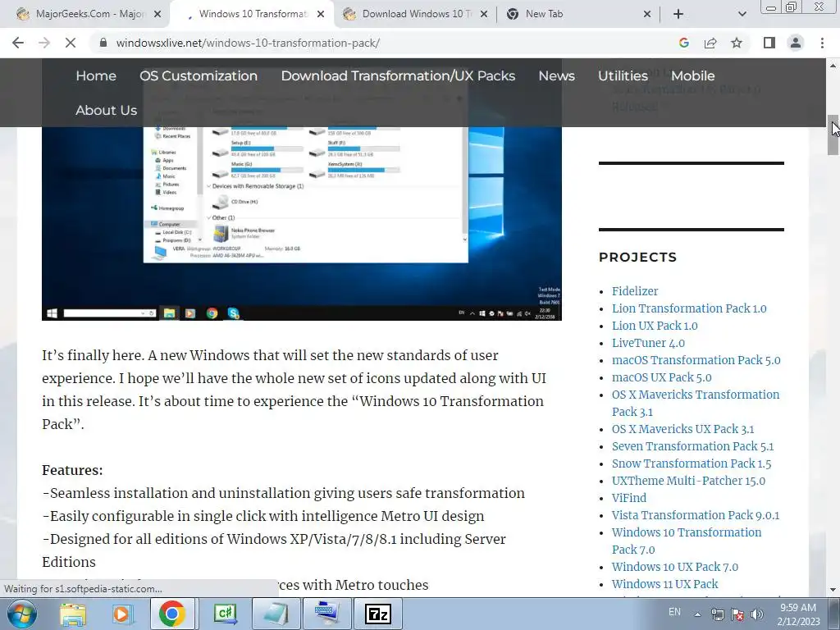Close the Download Windows 10 tab
Screen dimensions: 840x630
(484, 15)
